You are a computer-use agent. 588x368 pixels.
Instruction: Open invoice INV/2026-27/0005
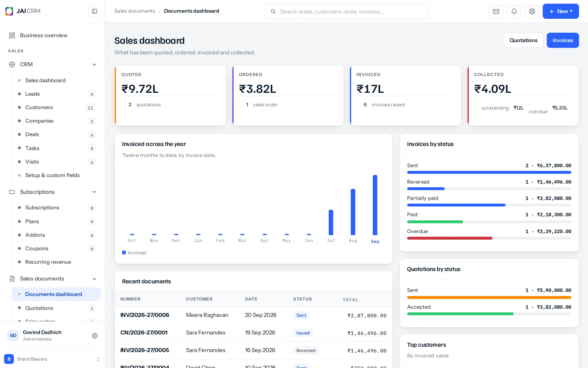pos(145,350)
